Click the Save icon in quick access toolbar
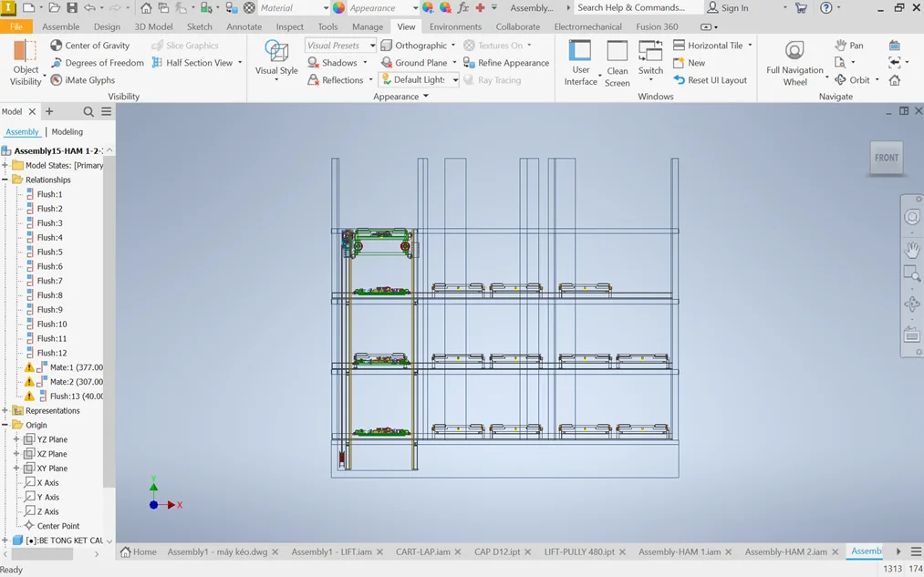This screenshot has width=924, height=577. (72, 7)
